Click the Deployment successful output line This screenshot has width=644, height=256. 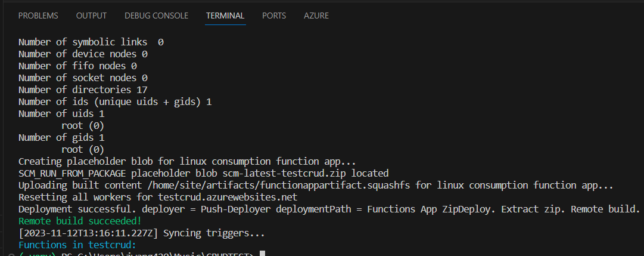click(329, 209)
